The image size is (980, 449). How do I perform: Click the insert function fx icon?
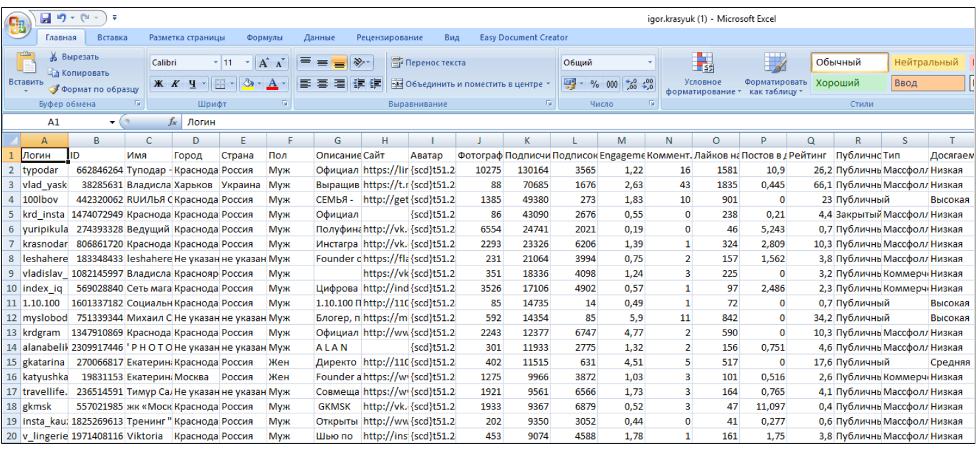coord(173,122)
